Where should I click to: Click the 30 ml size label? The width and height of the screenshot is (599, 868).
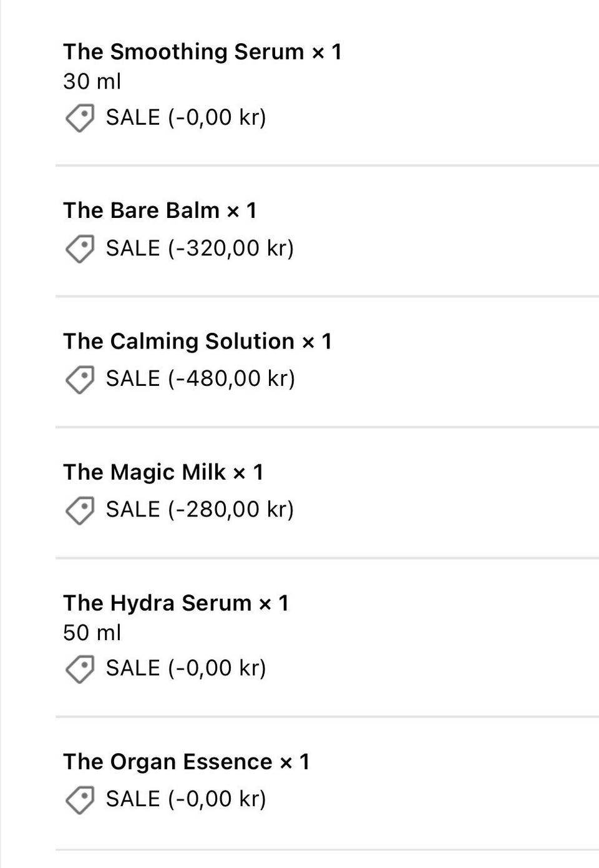92,81
